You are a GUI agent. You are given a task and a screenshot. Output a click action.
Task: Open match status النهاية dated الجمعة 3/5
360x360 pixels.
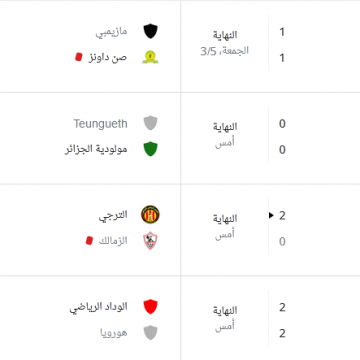click(225, 43)
